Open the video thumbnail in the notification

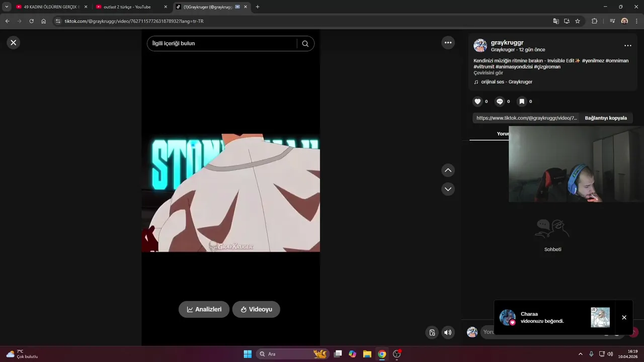point(600,317)
